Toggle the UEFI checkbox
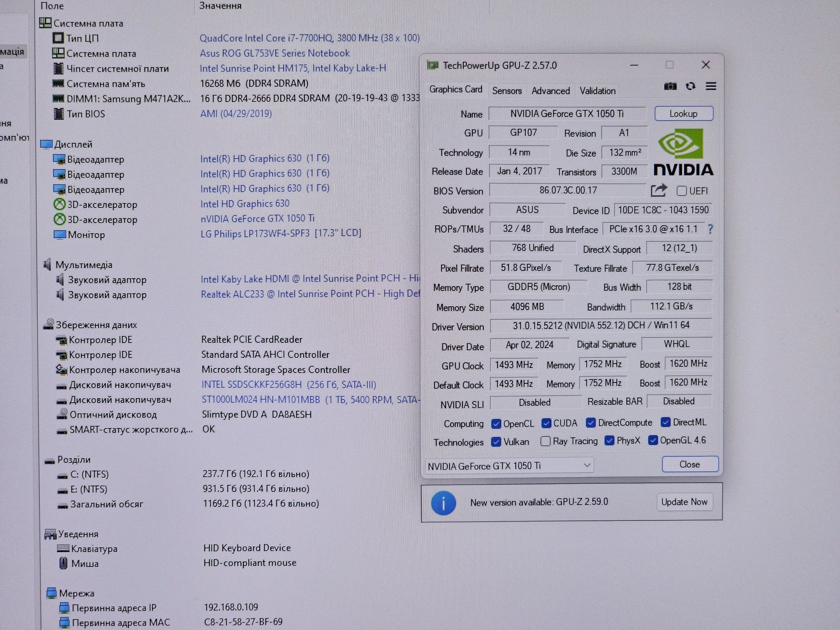Viewport: 840px width, 630px height. (682, 191)
